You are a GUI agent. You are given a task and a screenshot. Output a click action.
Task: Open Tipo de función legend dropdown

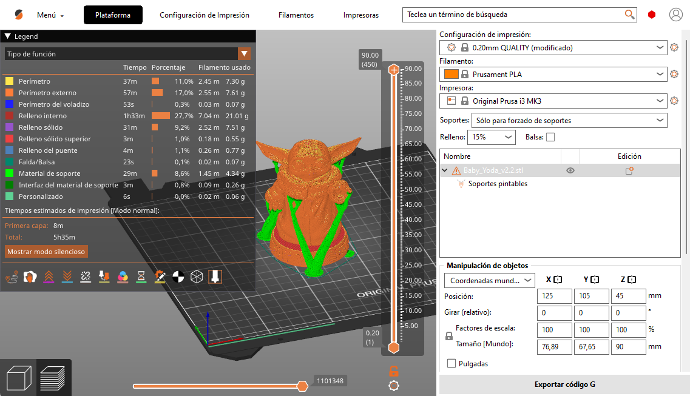pyautogui.click(x=244, y=54)
